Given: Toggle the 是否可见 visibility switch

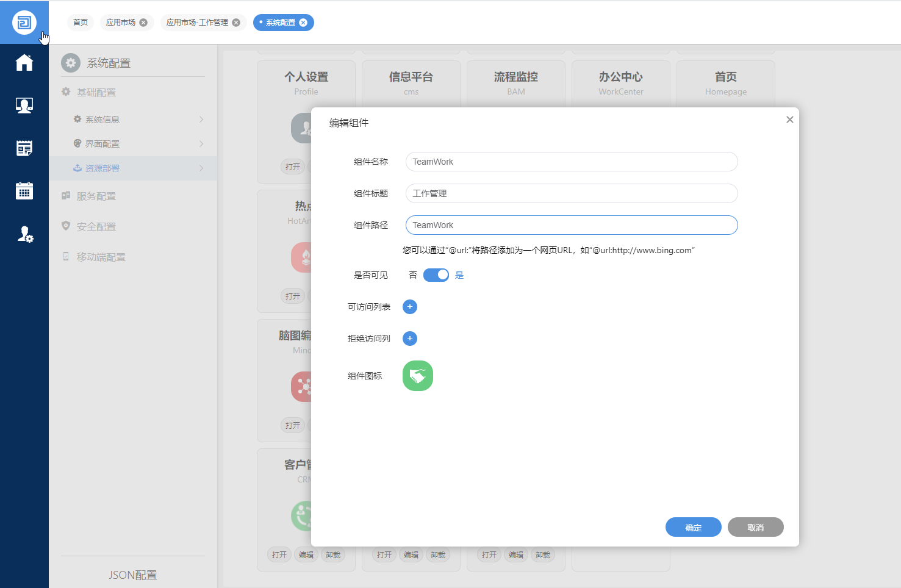Looking at the screenshot, I should point(436,275).
